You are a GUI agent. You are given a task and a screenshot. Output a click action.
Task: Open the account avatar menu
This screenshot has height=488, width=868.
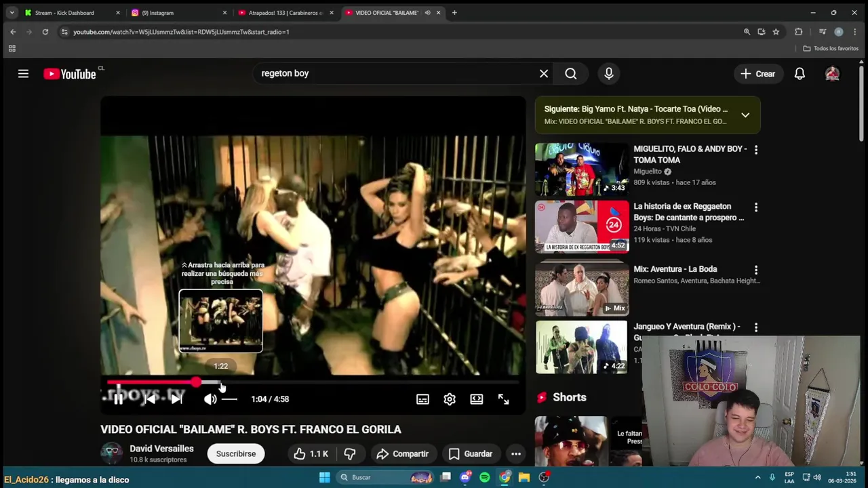tap(832, 74)
